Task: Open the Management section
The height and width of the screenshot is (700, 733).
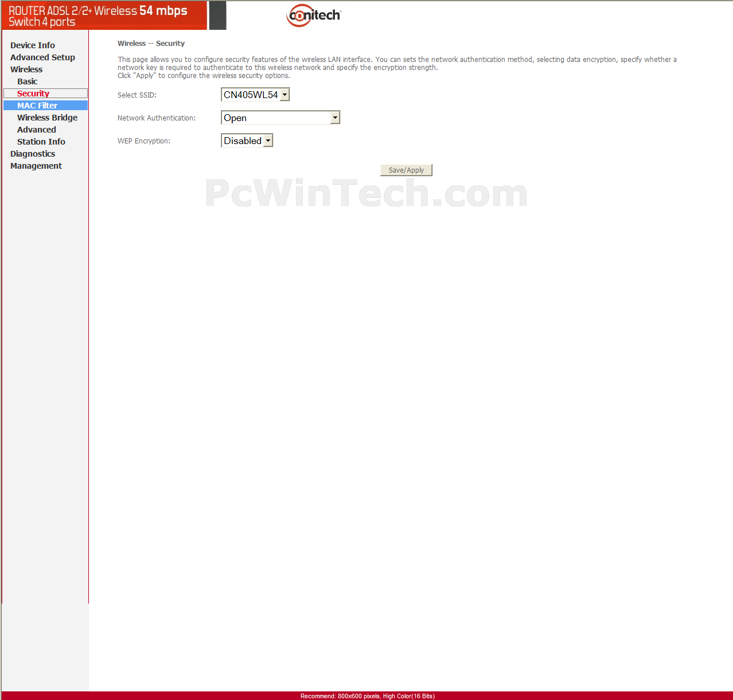Action: coord(36,166)
